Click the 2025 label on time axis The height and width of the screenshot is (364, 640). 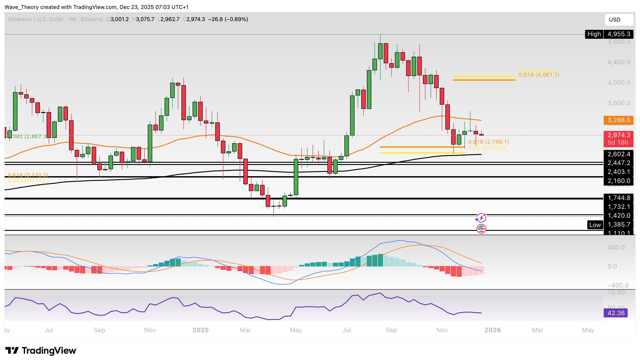click(x=200, y=330)
